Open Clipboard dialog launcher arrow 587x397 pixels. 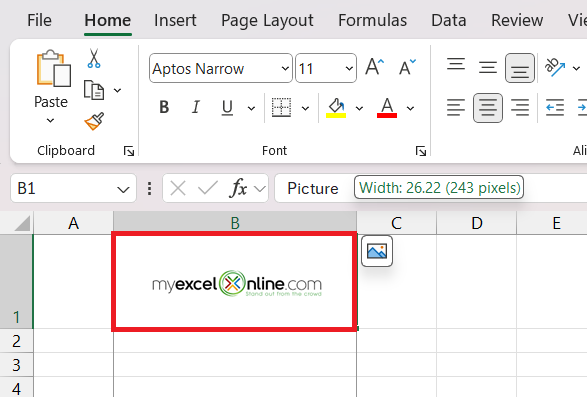pos(129,151)
